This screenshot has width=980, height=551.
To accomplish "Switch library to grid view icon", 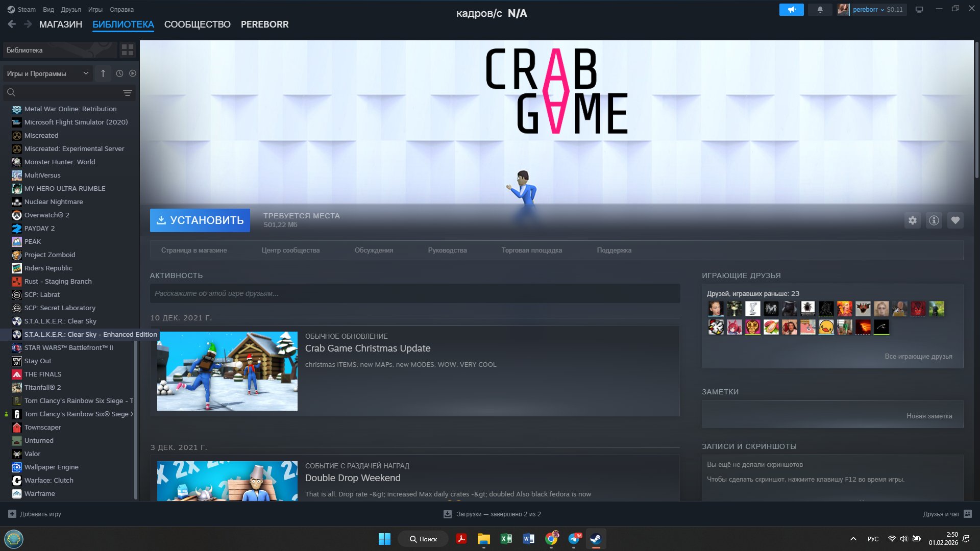I will tap(128, 50).
